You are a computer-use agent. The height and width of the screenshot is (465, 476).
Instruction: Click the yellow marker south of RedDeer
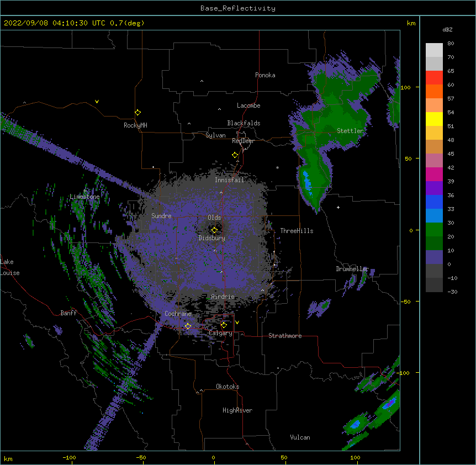235,155
